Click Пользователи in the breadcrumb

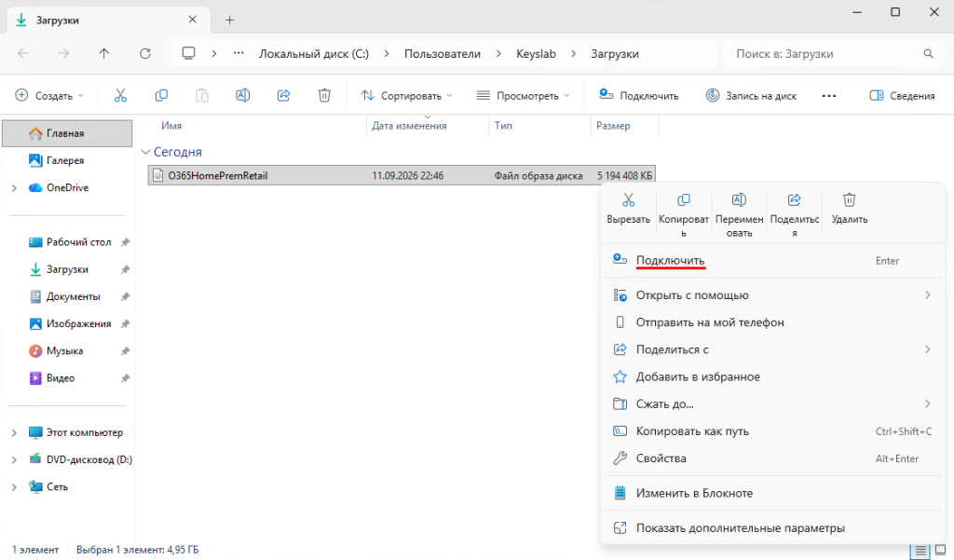click(x=443, y=53)
